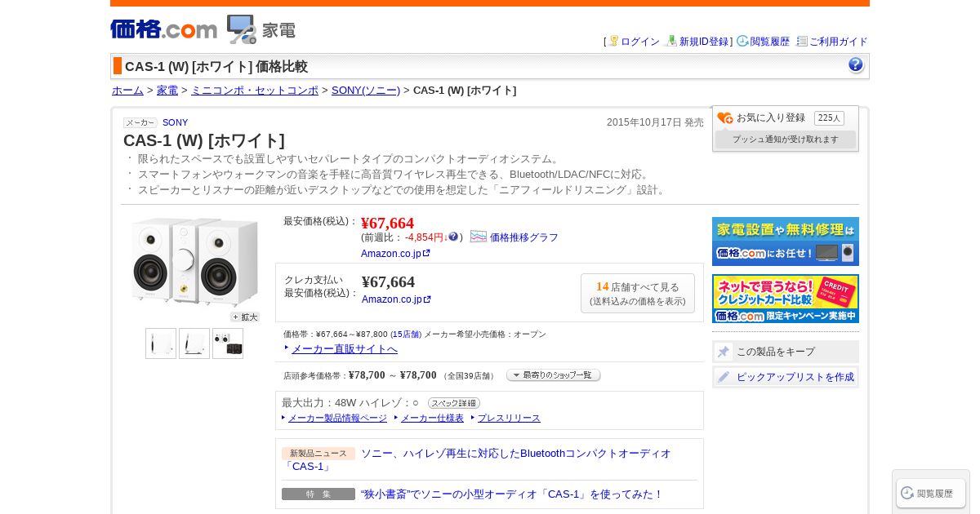Open the ログイン link

[x=640, y=42]
